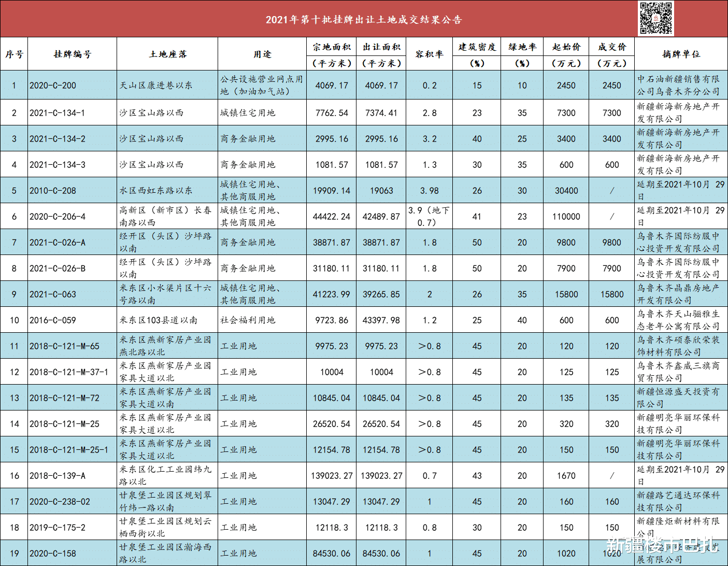Image resolution: width=728 pixels, height=566 pixels.
Task: Click the '序号' column header
Action: click(14, 54)
